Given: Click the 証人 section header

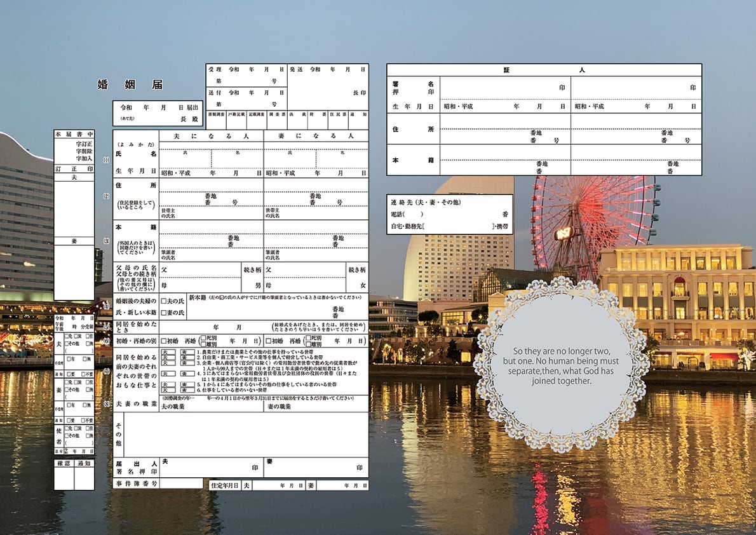Looking at the screenshot, I should (544, 70).
